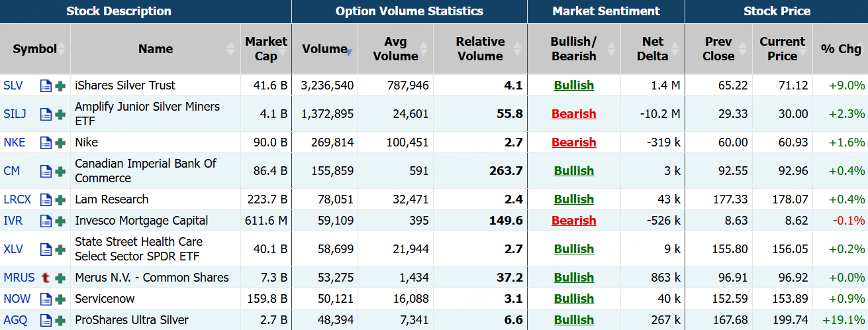Sort the table by Symbol column
The image size is (868, 330).
(35, 49)
